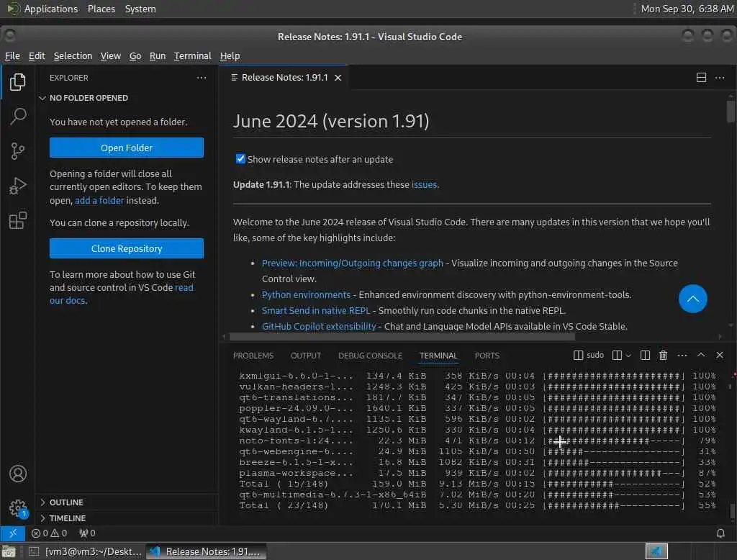Open the Terminal menu

pyautogui.click(x=192, y=56)
